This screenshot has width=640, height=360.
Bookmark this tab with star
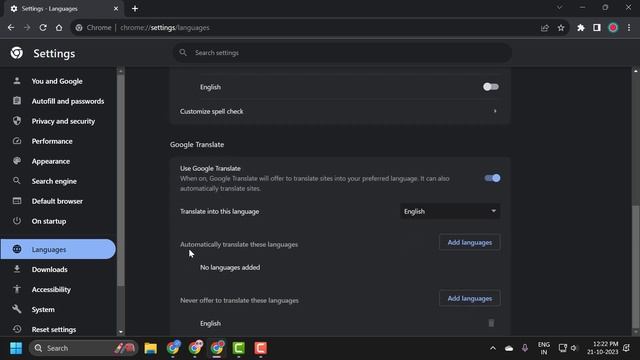(x=561, y=28)
